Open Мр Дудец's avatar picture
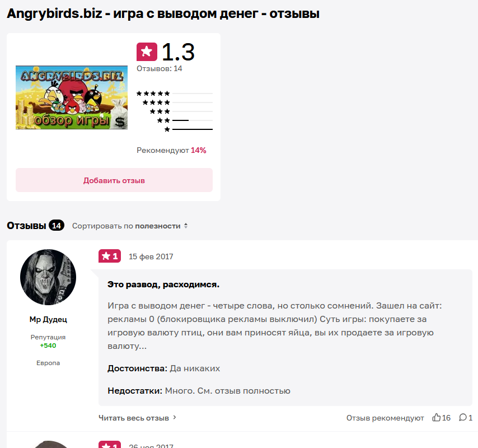This screenshot has height=448, width=478. click(x=48, y=277)
